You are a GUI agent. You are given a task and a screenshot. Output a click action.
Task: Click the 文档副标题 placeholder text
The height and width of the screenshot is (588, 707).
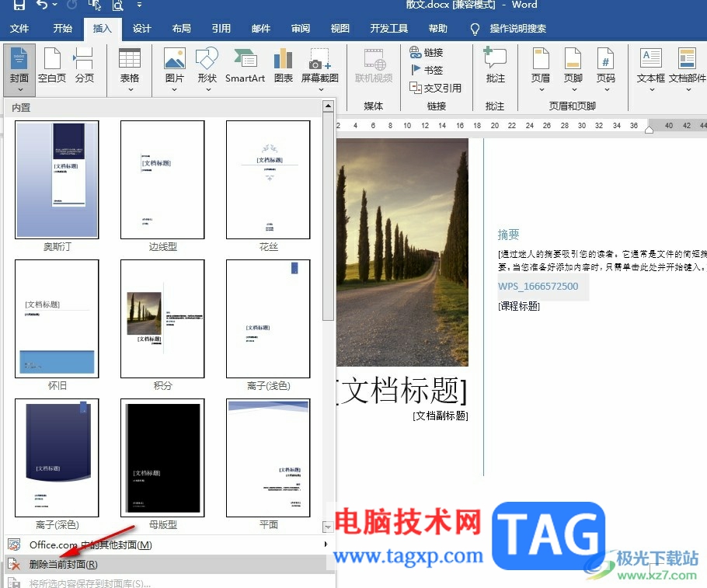440,416
